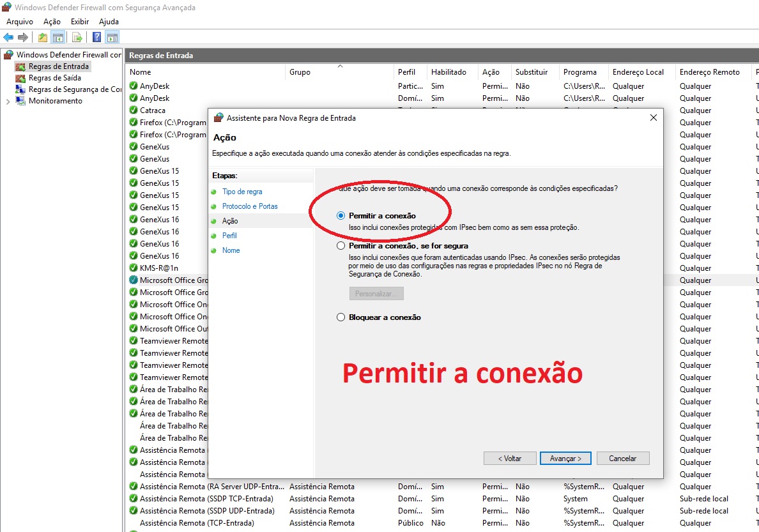Select Regras de Saída in the tree

pos(55,78)
